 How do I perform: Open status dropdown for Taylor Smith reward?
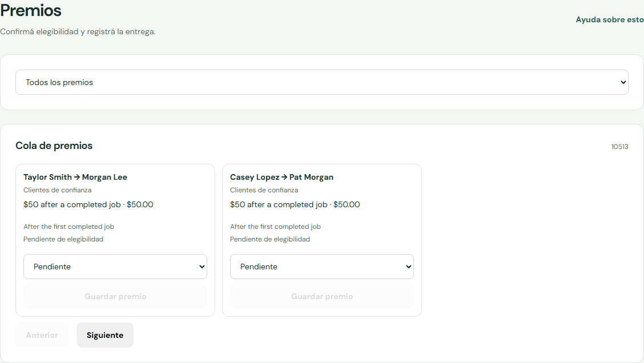pyautogui.click(x=115, y=267)
